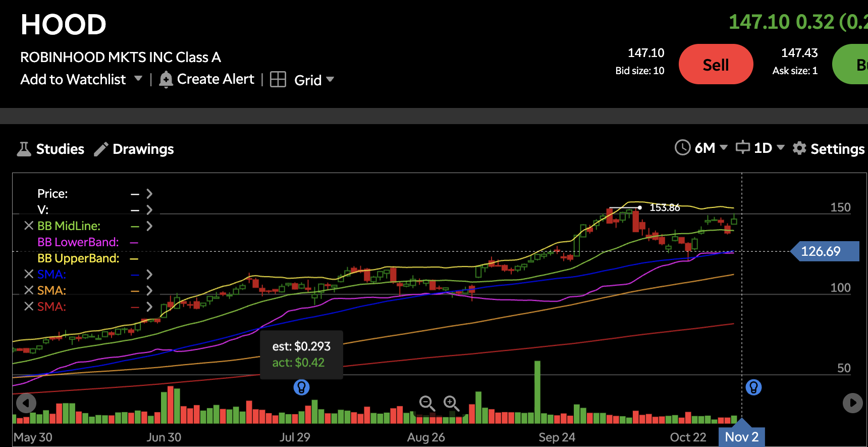Click the Ask size: 1 text

[795, 71]
